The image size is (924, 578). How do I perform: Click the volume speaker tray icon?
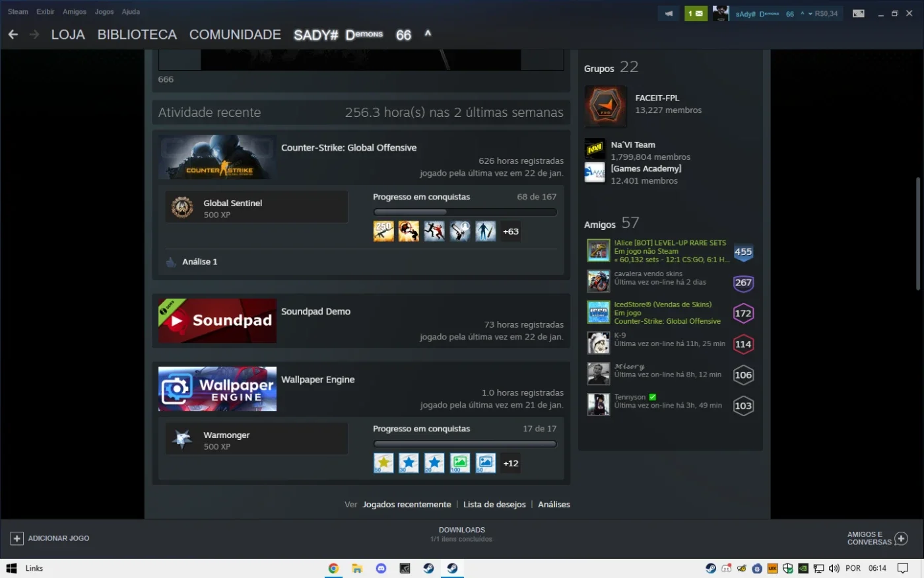pyautogui.click(x=834, y=568)
